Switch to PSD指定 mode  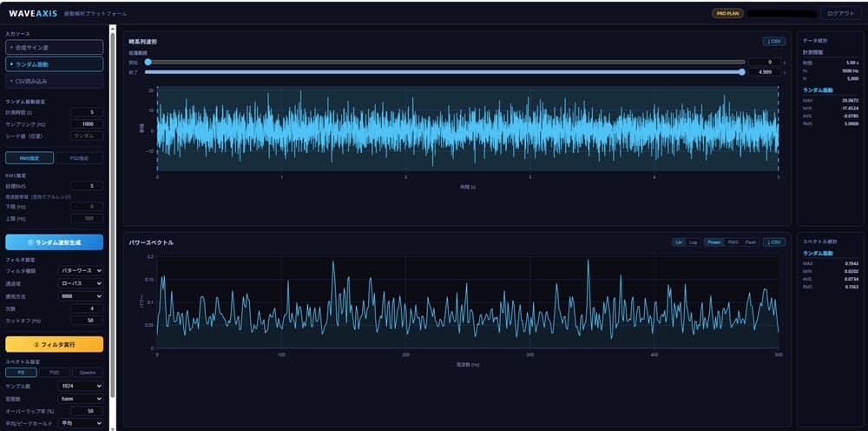(x=79, y=158)
